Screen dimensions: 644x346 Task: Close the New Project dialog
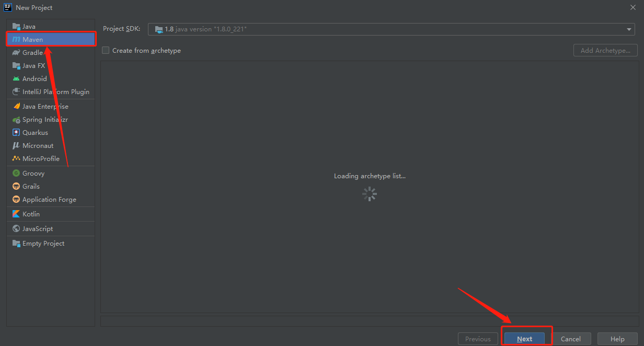tap(632, 7)
